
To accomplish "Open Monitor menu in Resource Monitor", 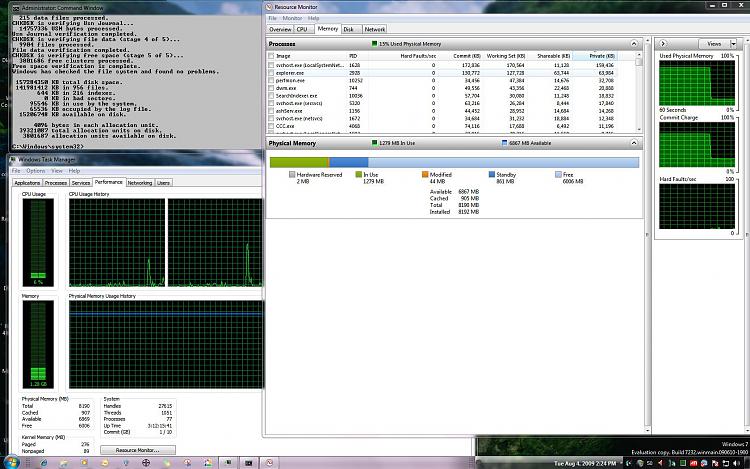I will (x=292, y=18).
